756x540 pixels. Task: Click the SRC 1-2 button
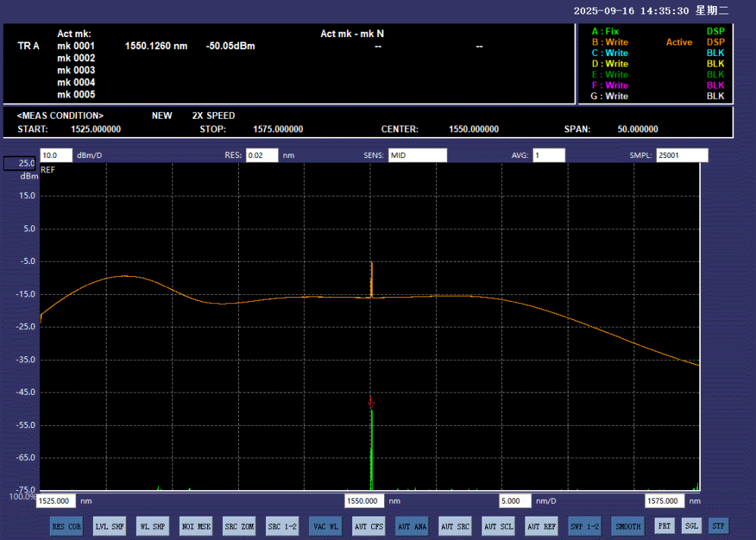(x=283, y=526)
